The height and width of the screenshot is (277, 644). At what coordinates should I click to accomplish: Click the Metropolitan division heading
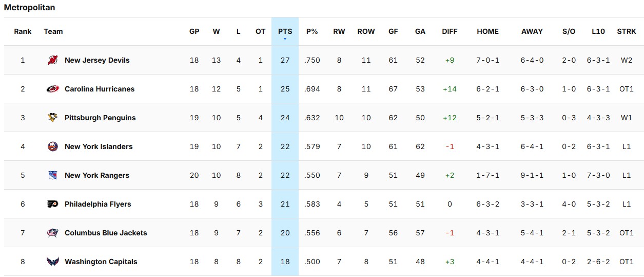(x=30, y=8)
